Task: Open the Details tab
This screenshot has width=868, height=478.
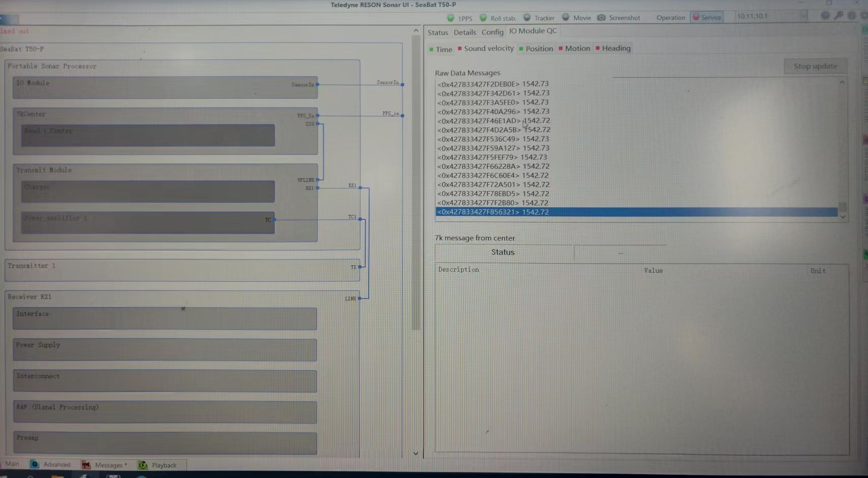Action: (465, 33)
